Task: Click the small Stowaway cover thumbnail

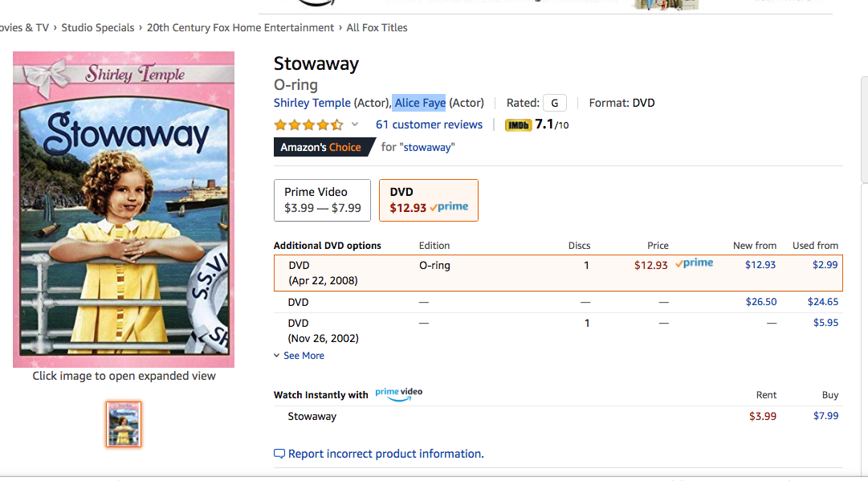Action: (124, 425)
